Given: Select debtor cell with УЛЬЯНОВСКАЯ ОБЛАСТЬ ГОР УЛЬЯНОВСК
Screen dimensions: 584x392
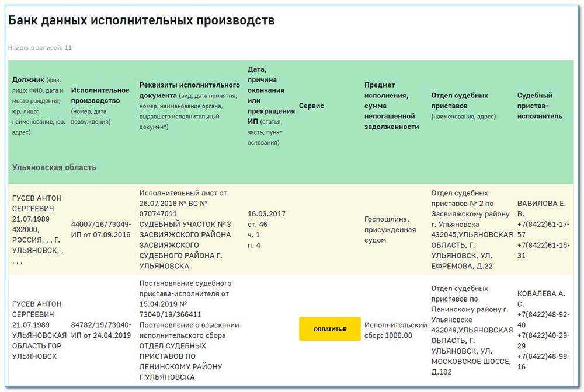Looking at the screenshot, I should click(39, 330).
